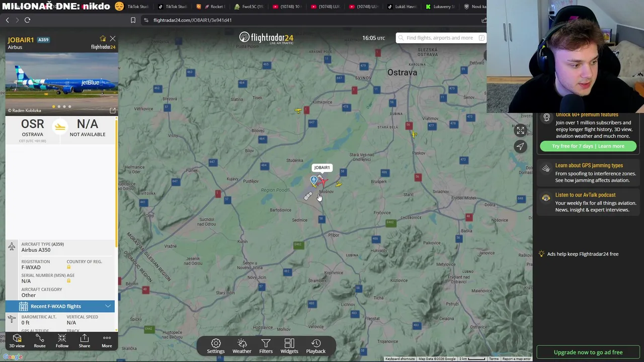Switch to the Lukaverry browser tab

point(440,7)
